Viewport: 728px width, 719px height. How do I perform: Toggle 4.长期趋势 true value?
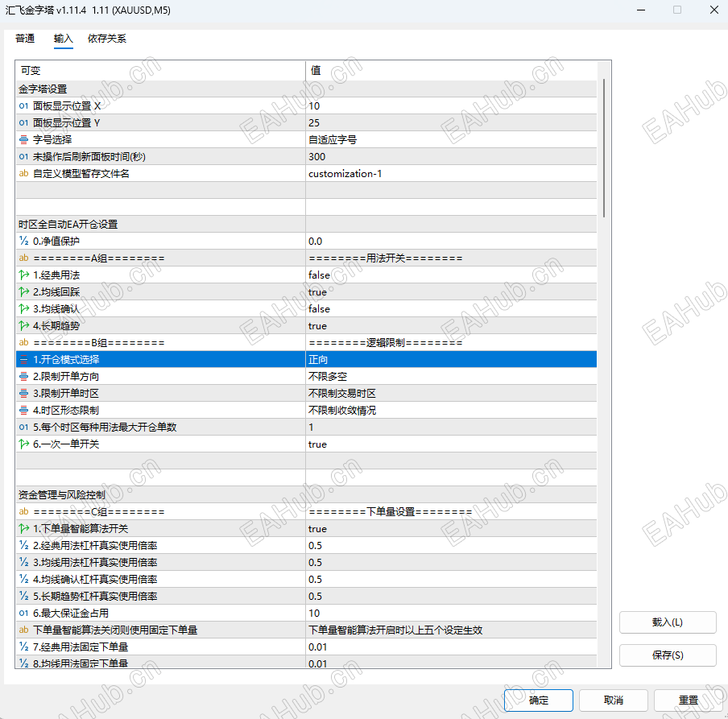click(451, 326)
